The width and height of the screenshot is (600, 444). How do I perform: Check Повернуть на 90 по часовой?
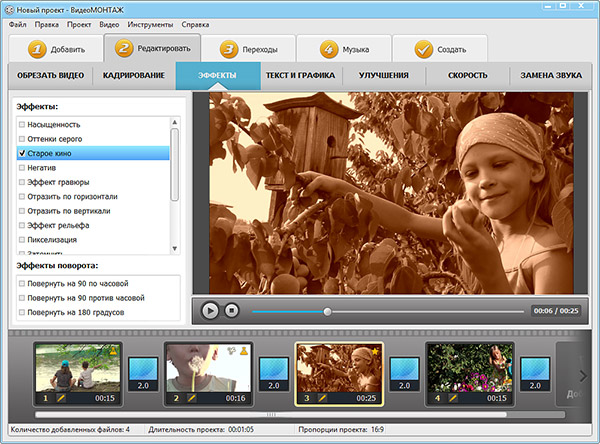[x=22, y=284]
